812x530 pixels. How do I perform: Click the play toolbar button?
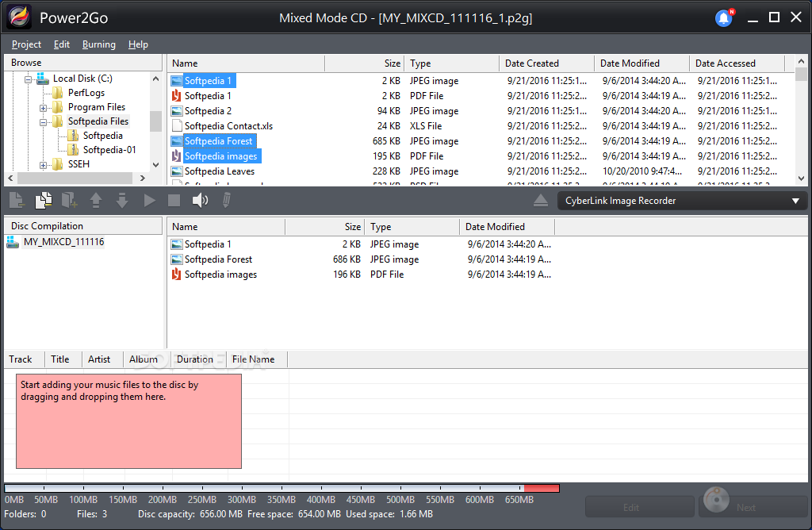[149, 201]
